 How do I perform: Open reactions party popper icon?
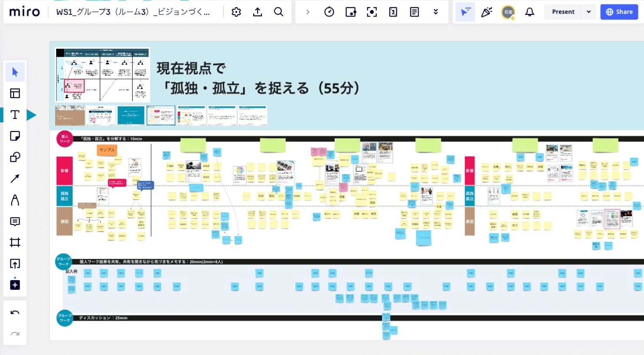pyautogui.click(x=486, y=12)
